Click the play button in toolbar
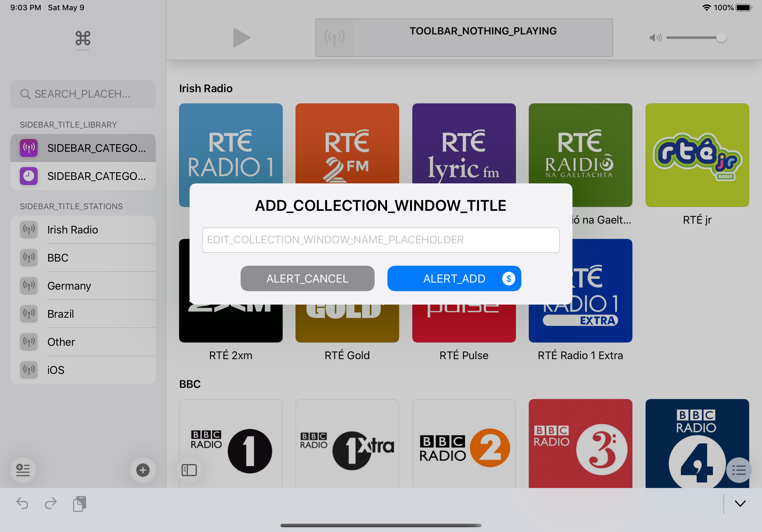Image resolution: width=762 pixels, height=532 pixels. pos(241,38)
